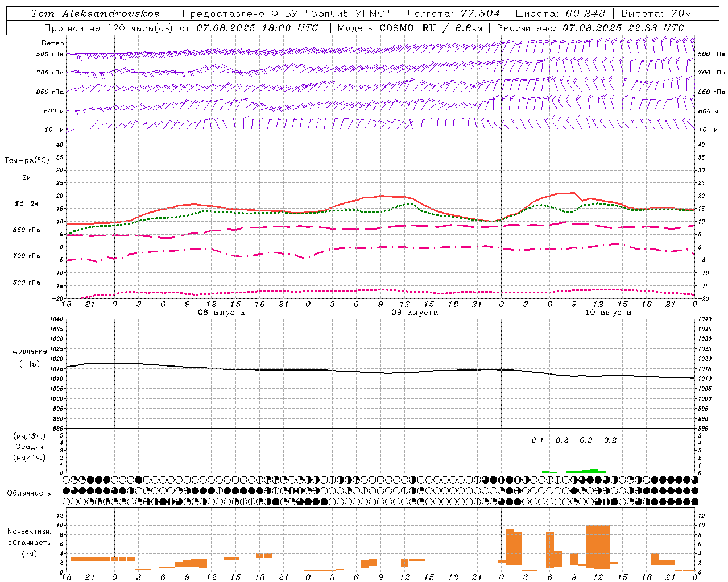
Task: Click "Прогноз на 120 часа(ов)" header text
Action: click(x=109, y=28)
